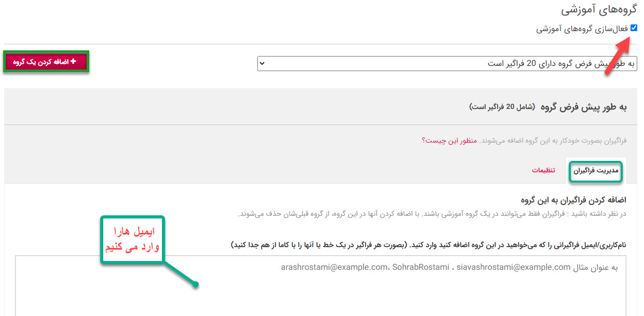Click the bold نام‌کاربری/ایمیل فراگیرانی instruction label
644x316 pixels.
point(428,244)
